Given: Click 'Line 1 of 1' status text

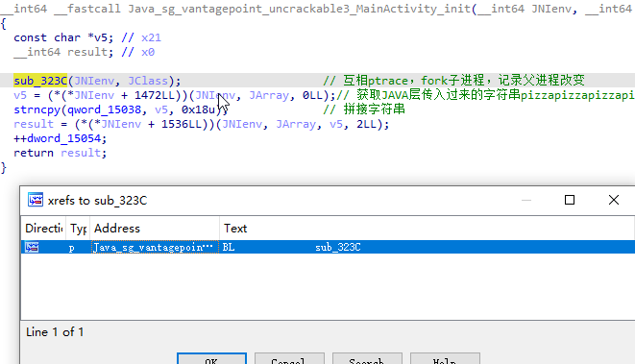Looking at the screenshot, I should [55, 332].
